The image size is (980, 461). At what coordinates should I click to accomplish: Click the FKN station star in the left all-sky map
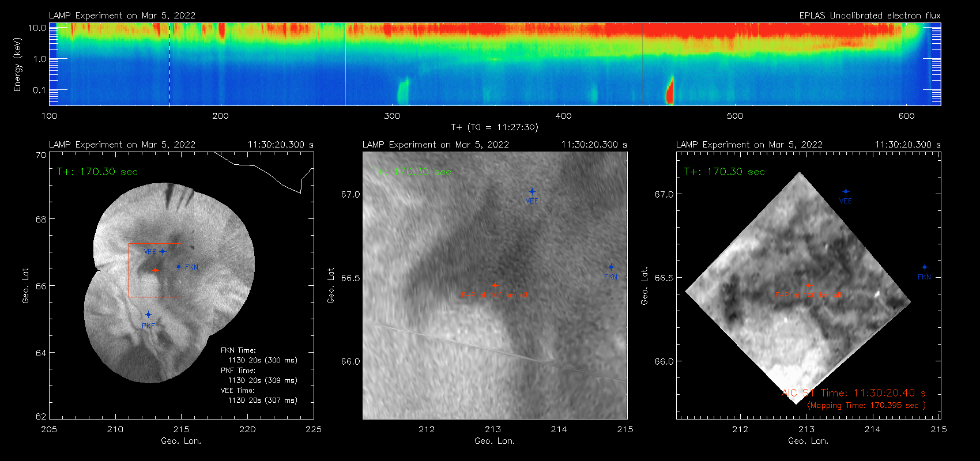(179, 267)
